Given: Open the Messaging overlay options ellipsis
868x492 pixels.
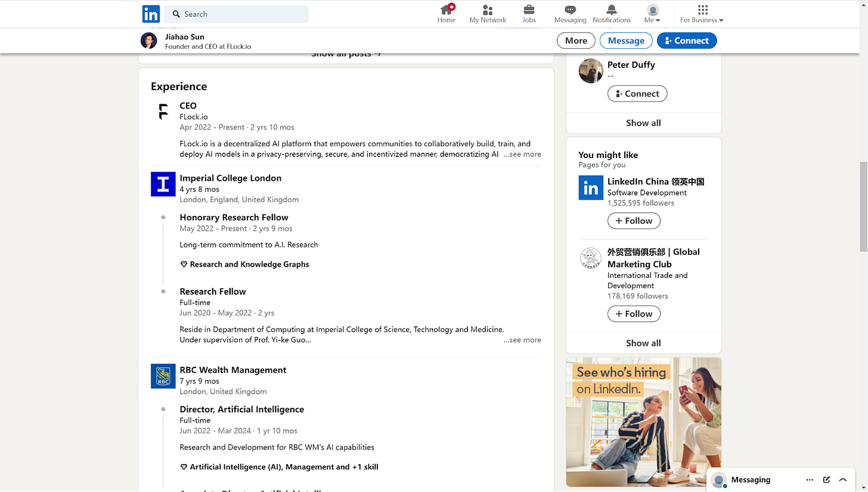Looking at the screenshot, I should coord(809,479).
